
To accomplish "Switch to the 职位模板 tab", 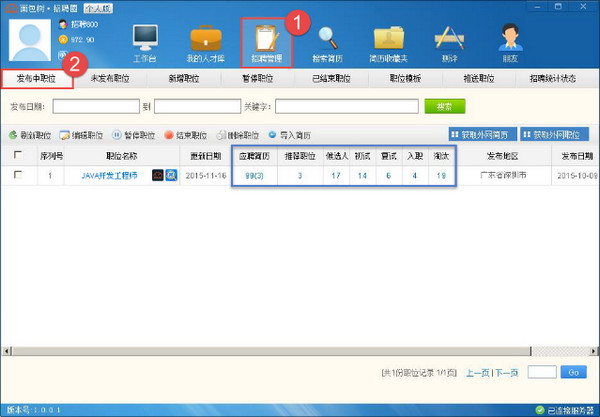I will click(x=405, y=79).
